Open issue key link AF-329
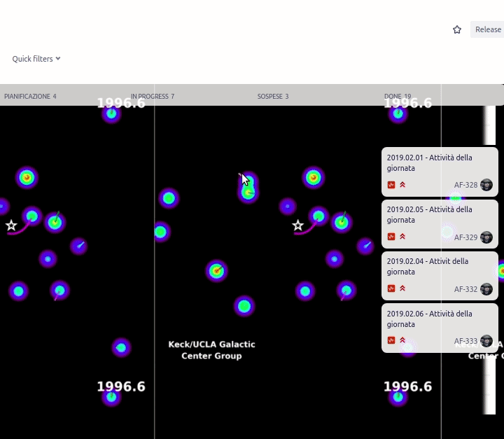504x439 pixels. [465, 237]
